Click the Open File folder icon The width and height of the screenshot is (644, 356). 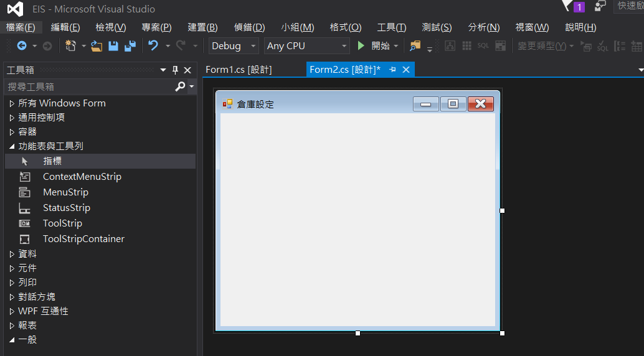pos(97,46)
